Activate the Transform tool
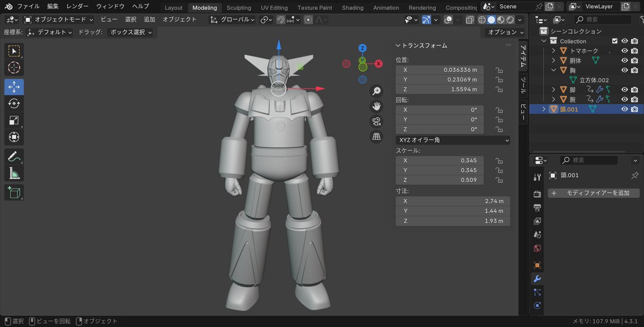This screenshot has height=327, width=644. (14, 137)
